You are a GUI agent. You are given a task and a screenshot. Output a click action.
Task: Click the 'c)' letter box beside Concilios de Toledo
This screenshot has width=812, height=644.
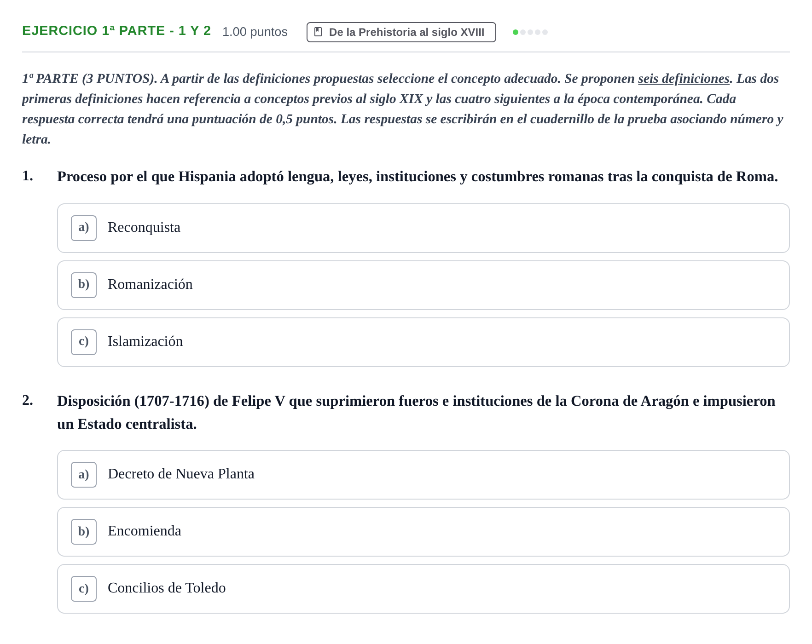click(x=84, y=589)
